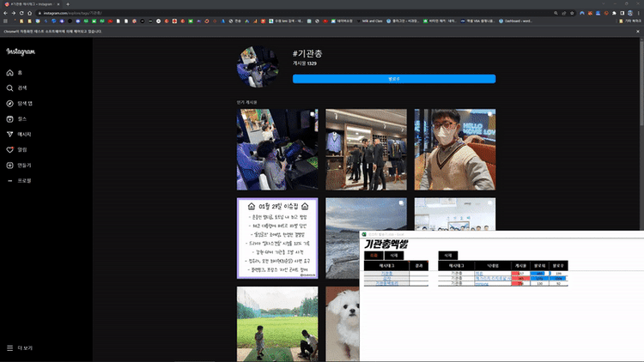Open Notifications heart icon
644x362 pixels.
9,150
